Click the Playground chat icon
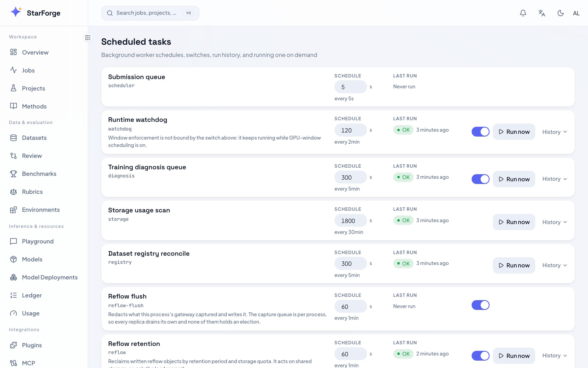The image size is (588, 368). tap(13, 241)
